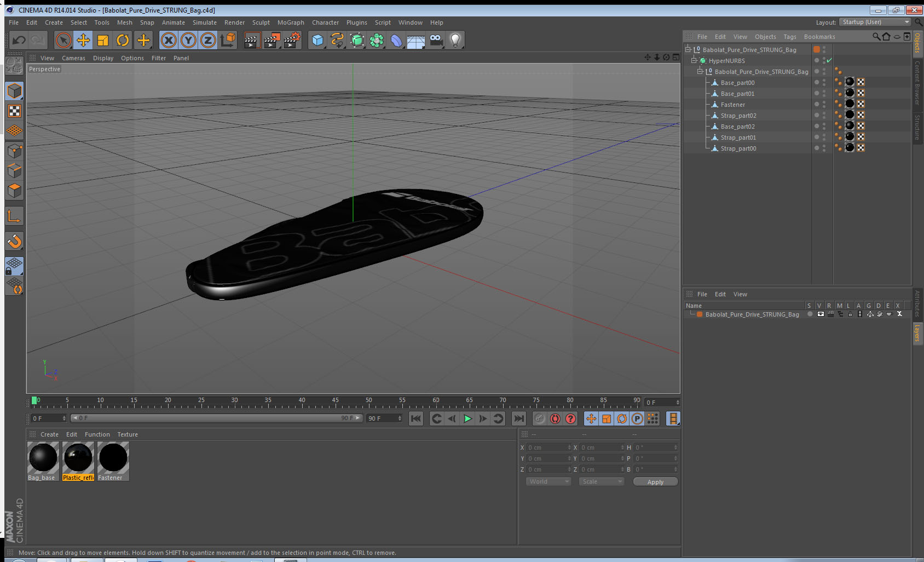The height and width of the screenshot is (562, 924).
Task: Click the Apply button
Action: 655,481
